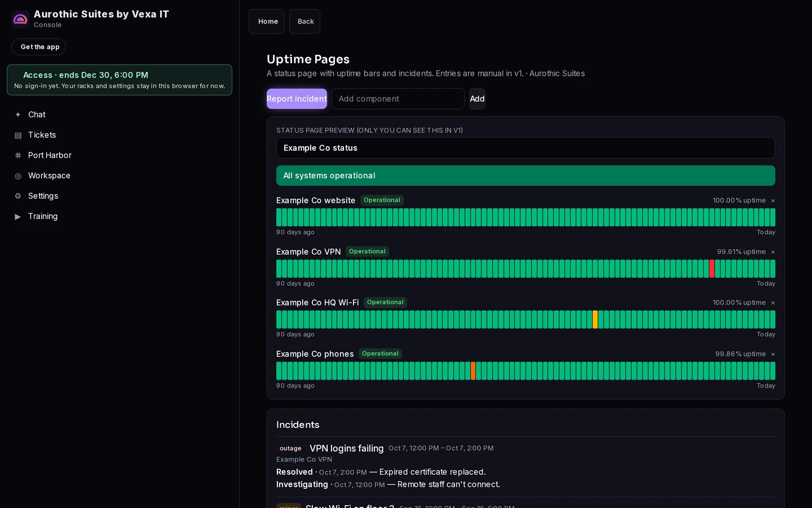Click Operational badge next to Example Co website
The width and height of the screenshot is (812, 508).
[x=382, y=200]
